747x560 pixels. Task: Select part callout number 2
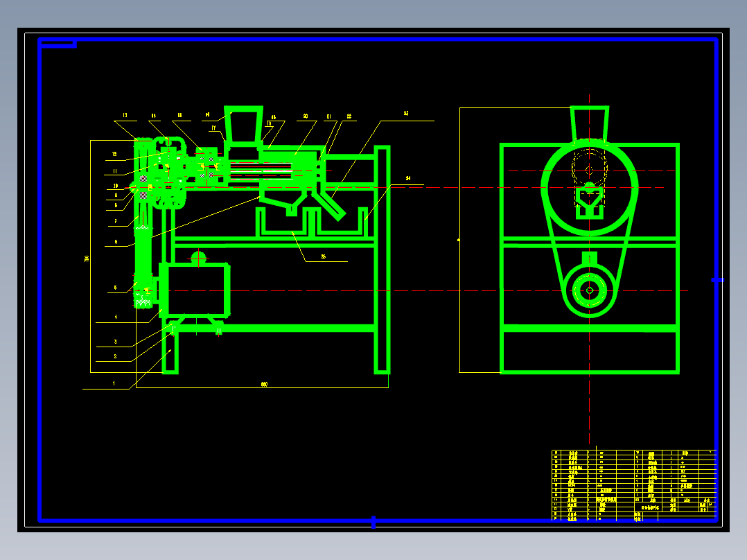point(115,356)
